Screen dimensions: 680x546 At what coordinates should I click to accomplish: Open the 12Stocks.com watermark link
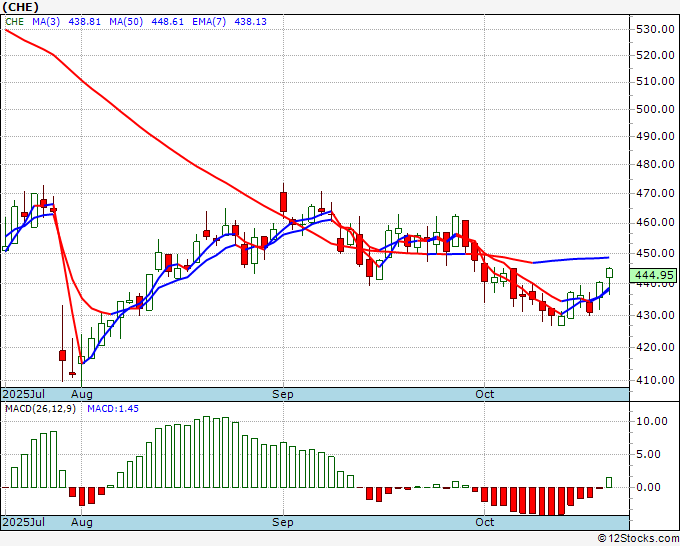pyautogui.click(x=638, y=538)
